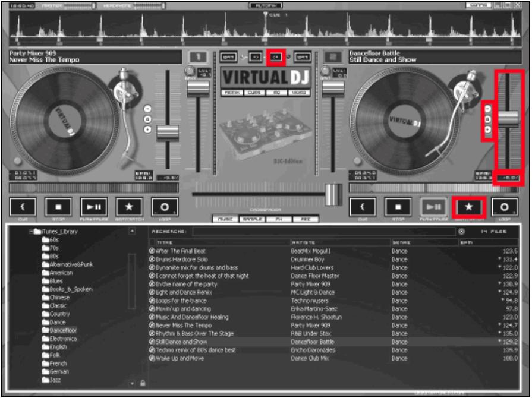Click the right channel volume fader
This screenshot has height=398, width=532.
(x=333, y=89)
